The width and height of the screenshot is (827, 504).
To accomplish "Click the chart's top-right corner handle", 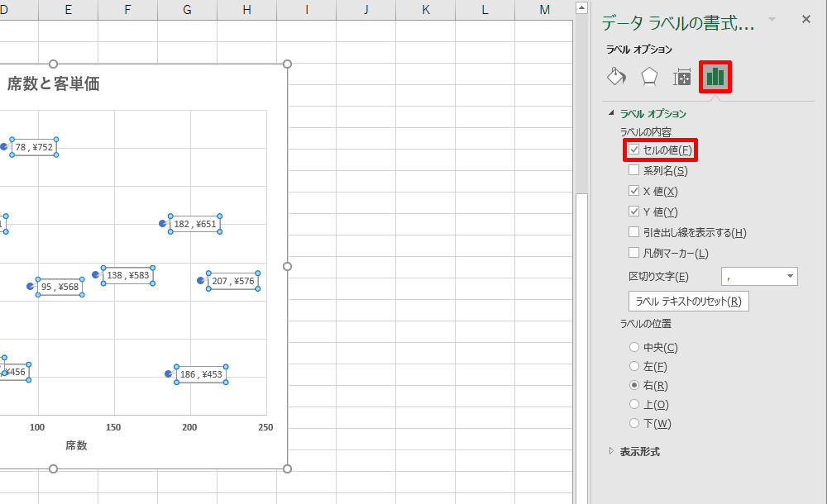I will pyautogui.click(x=288, y=64).
